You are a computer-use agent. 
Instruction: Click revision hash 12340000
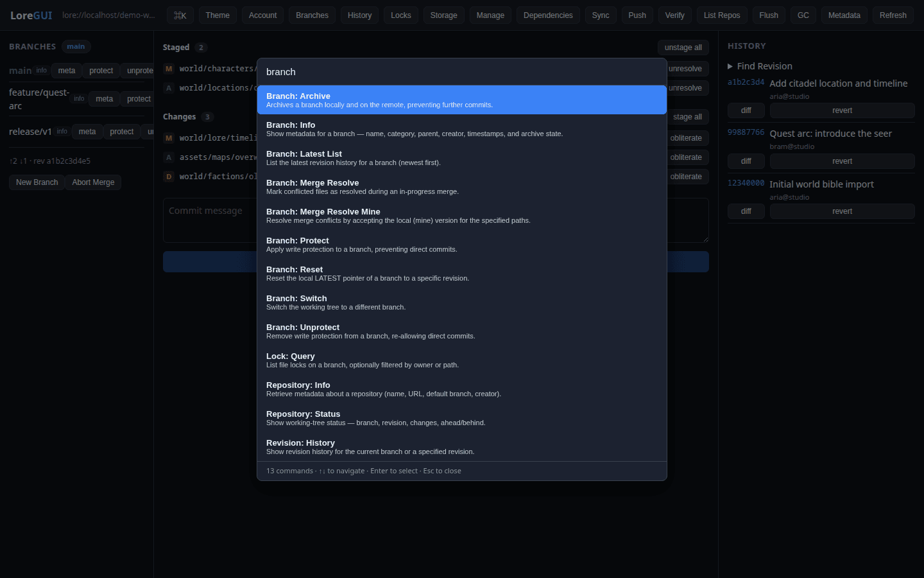click(x=746, y=183)
